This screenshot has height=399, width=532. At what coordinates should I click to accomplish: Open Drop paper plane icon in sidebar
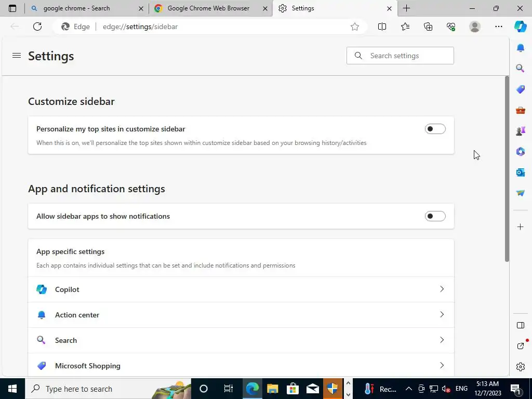click(x=520, y=193)
